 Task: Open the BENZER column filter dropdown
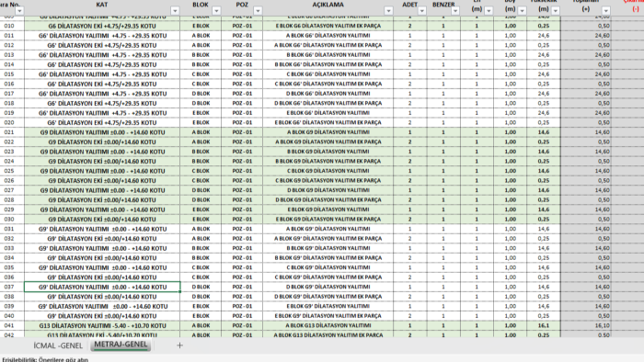[x=455, y=11]
